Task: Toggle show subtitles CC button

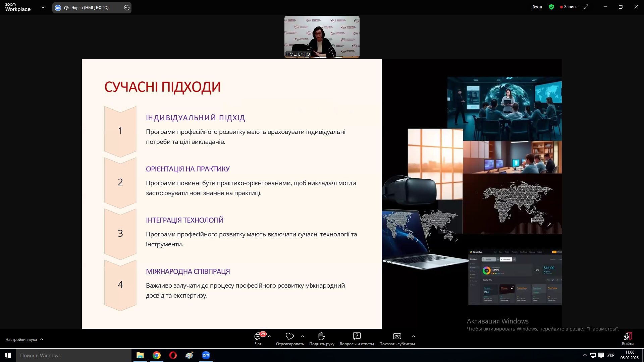Action: [397, 336]
